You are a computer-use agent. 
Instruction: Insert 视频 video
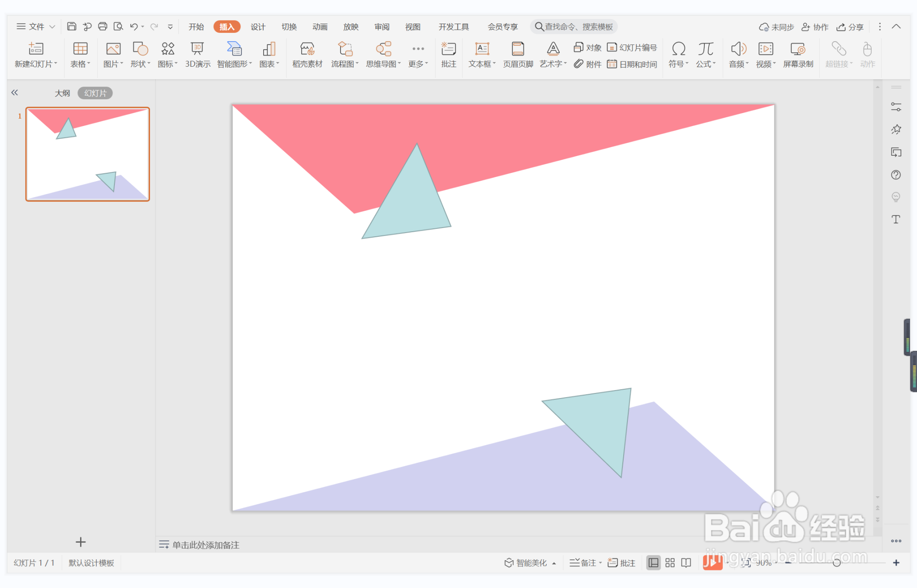(766, 55)
